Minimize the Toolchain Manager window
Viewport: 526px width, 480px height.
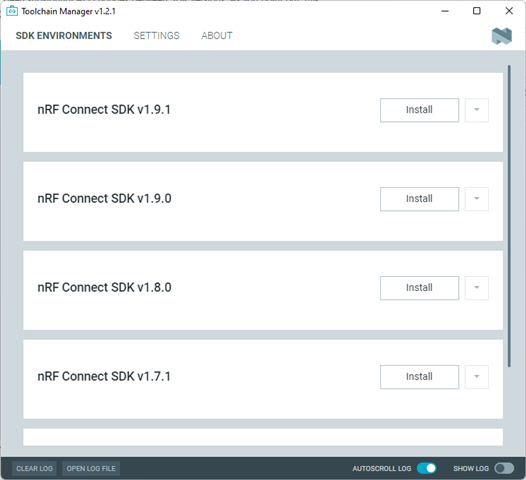point(445,11)
